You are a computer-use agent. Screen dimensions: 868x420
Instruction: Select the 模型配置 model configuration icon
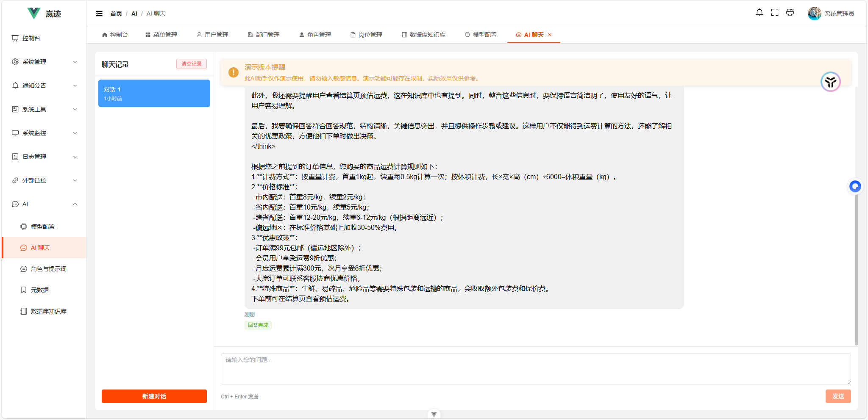[x=42, y=226]
